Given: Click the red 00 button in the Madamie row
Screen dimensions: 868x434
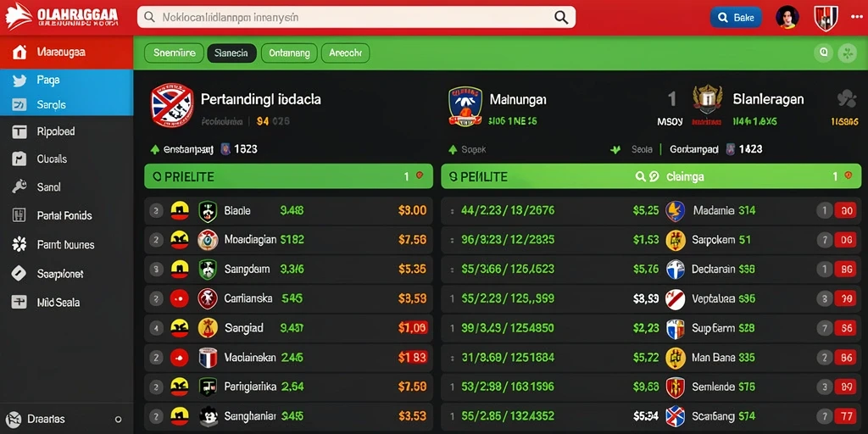Looking at the screenshot, I should coord(845,211).
